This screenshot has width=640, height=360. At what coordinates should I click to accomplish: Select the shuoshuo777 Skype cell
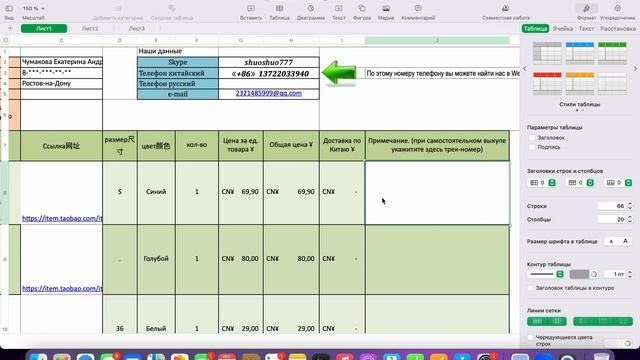(x=269, y=62)
